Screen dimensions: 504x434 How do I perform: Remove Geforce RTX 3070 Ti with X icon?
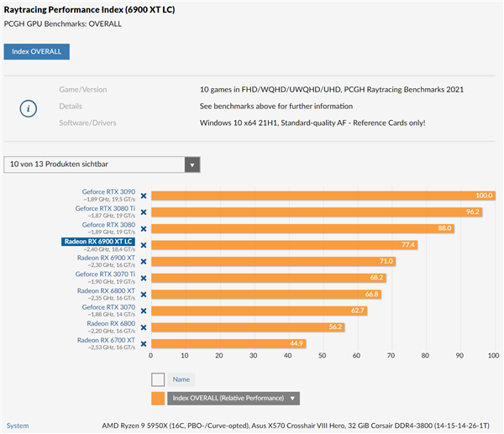[x=143, y=278]
